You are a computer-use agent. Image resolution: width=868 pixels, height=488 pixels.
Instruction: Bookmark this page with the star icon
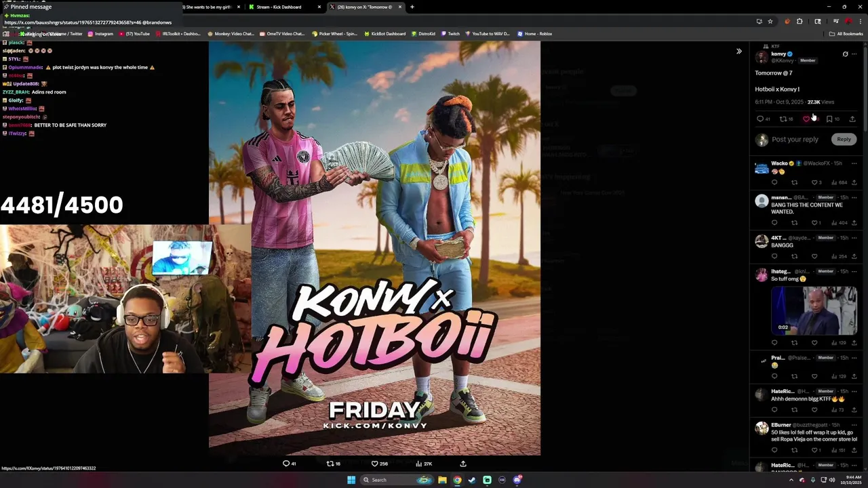770,22
